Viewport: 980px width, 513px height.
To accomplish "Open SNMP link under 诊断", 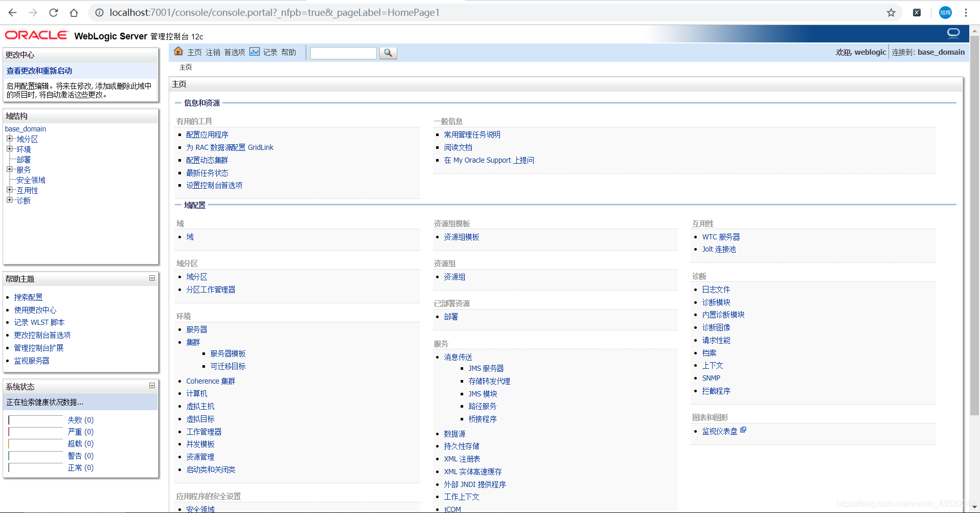I will pos(711,378).
